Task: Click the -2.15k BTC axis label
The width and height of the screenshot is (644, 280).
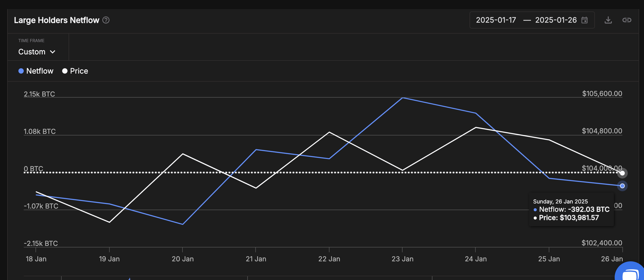Action: point(41,243)
